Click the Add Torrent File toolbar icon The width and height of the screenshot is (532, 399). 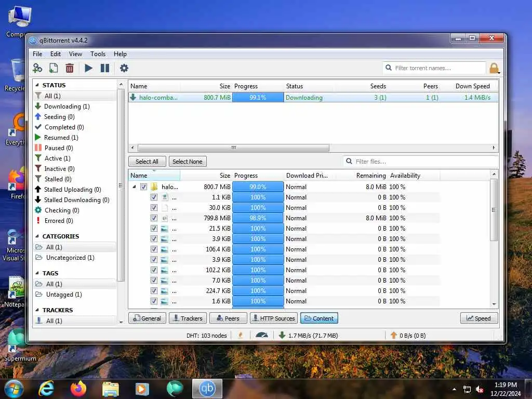pyautogui.click(x=54, y=68)
